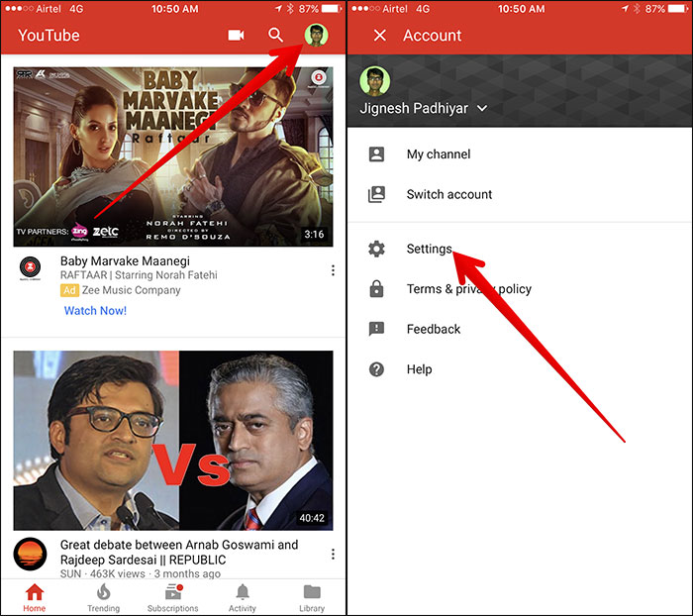Tap Jignesh Padhiyar account name
693x616 pixels.
coord(414,108)
